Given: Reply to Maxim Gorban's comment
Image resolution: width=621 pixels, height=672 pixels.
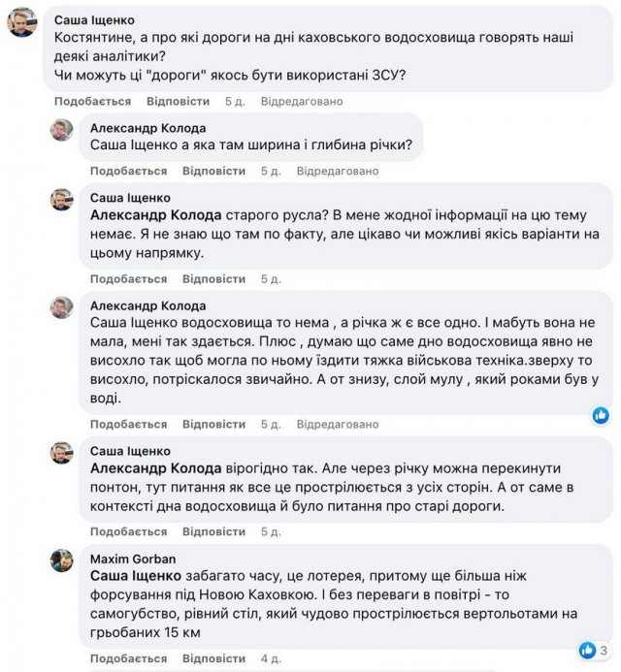Looking at the screenshot, I should click(x=213, y=659).
